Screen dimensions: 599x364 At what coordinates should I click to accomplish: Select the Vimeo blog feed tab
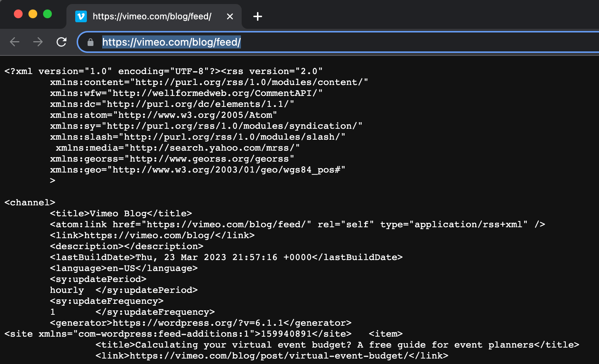[154, 16]
